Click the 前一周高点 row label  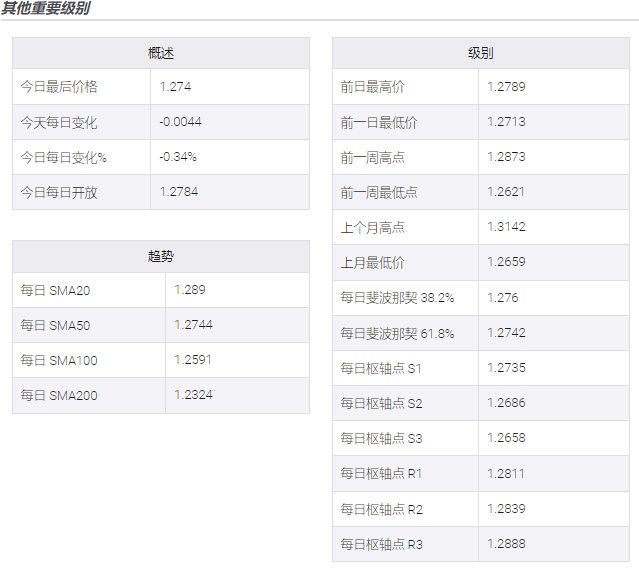[x=372, y=158]
